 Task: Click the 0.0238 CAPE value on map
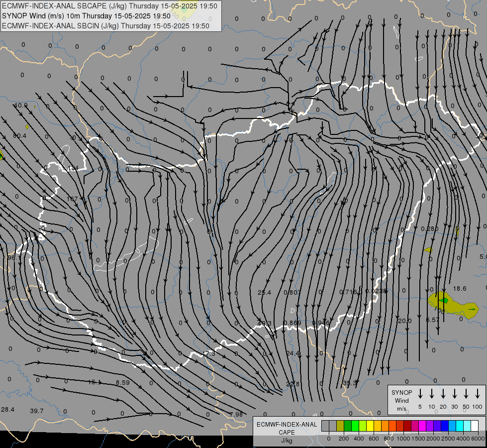pyautogui.click(x=376, y=291)
